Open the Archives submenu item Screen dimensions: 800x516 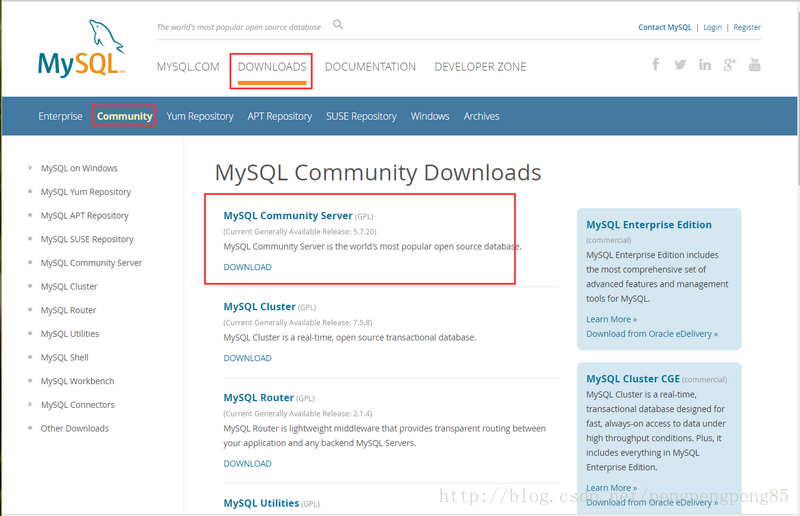(x=481, y=116)
